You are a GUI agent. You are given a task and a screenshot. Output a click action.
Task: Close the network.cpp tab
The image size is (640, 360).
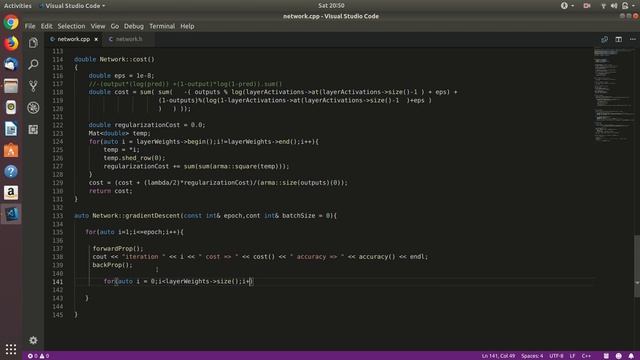coord(96,39)
